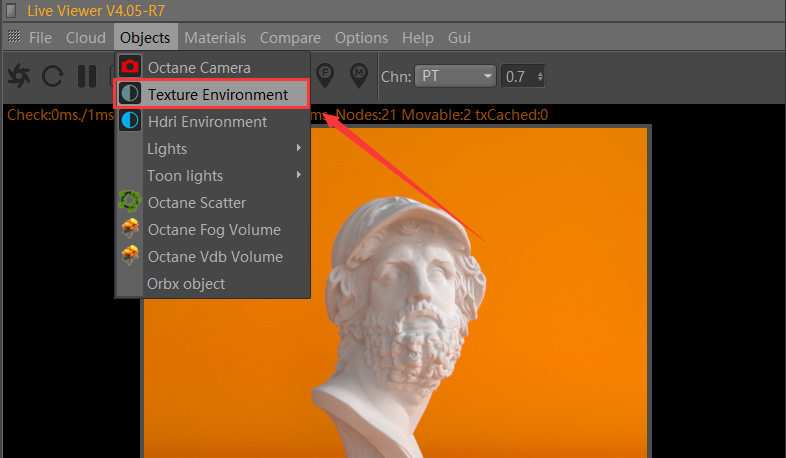The width and height of the screenshot is (786, 458).
Task: Click the 0.7 stepper arrows
Action: point(540,76)
